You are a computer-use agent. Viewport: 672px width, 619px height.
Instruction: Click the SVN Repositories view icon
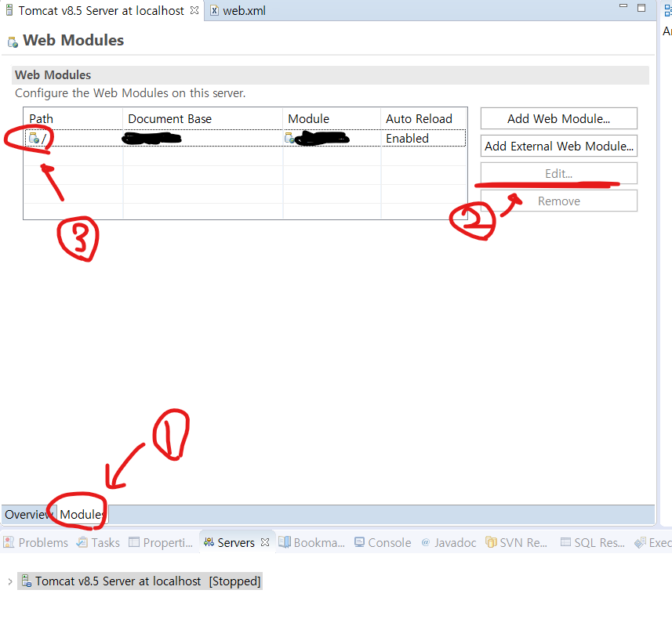click(x=491, y=542)
